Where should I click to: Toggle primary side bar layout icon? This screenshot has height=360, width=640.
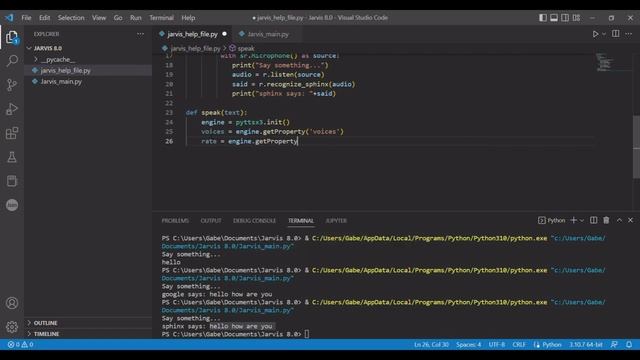(542, 18)
